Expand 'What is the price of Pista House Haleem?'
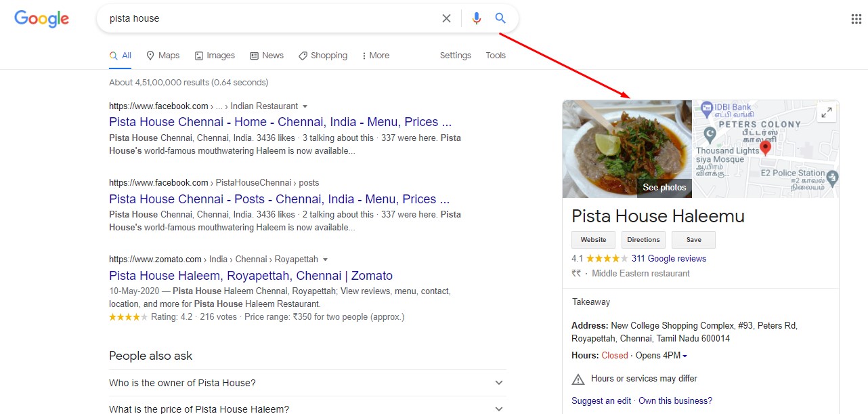The height and width of the screenshot is (414, 868). tap(307, 409)
